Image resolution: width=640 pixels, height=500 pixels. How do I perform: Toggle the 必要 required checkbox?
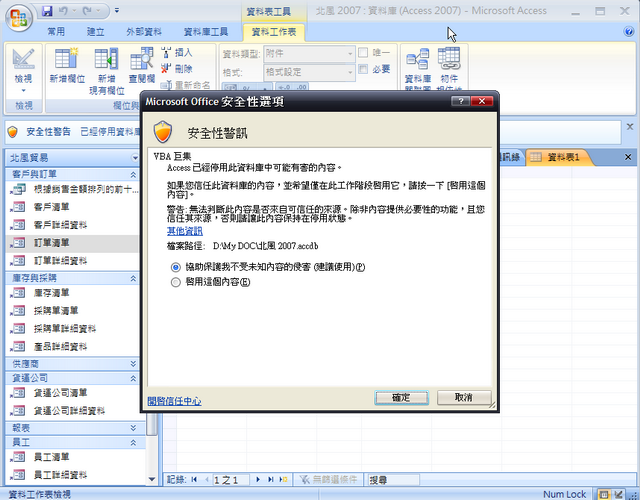point(363,69)
